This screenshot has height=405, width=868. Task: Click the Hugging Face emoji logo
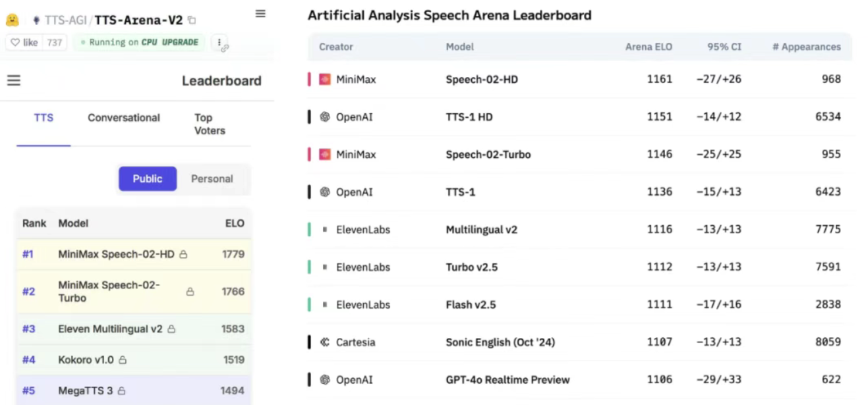pos(12,20)
